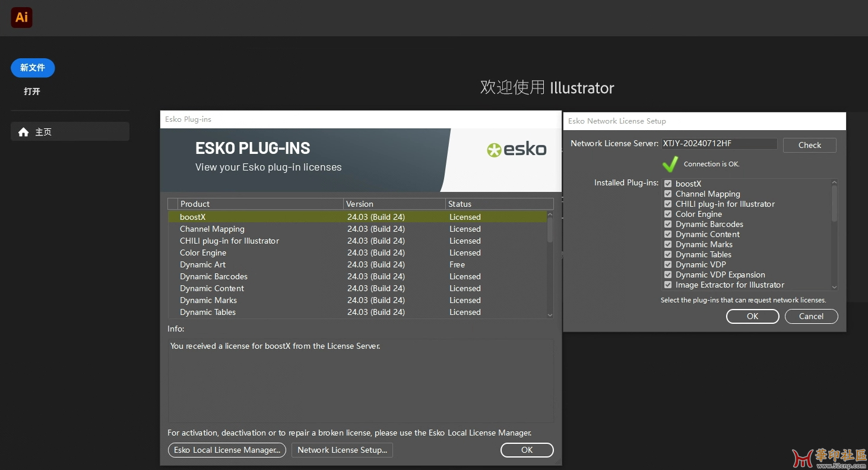Toggle CHILI plug-in for Illustrator checkbox
This screenshot has height=470, width=868.
[x=668, y=204]
